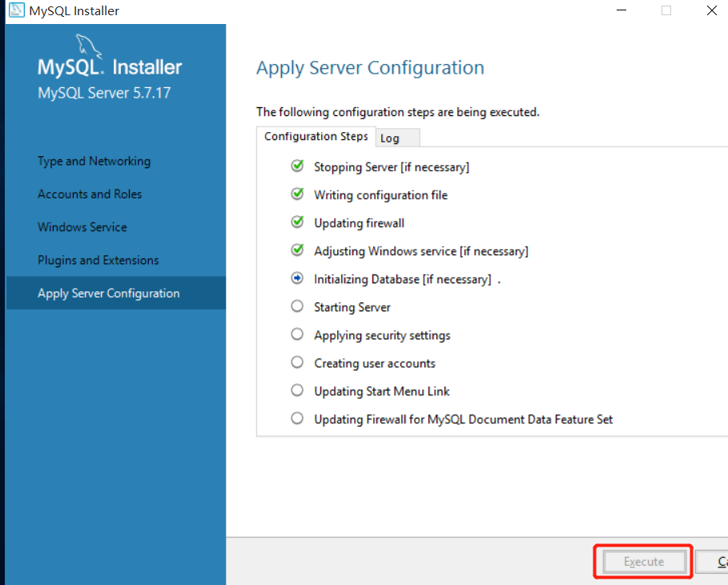The height and width of the screenshot is (585, 728).
Task: Select the Creating user accounts circle
Action: (x=297, y=363)
